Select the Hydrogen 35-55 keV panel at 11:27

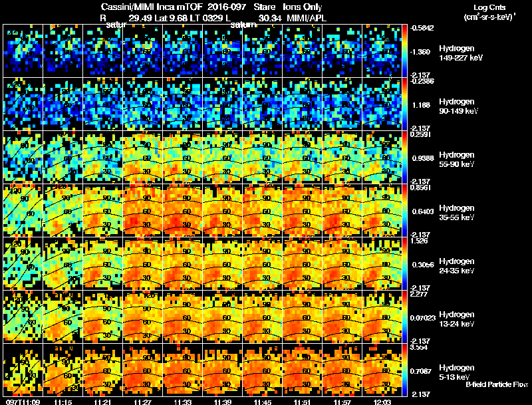point(143,211)
